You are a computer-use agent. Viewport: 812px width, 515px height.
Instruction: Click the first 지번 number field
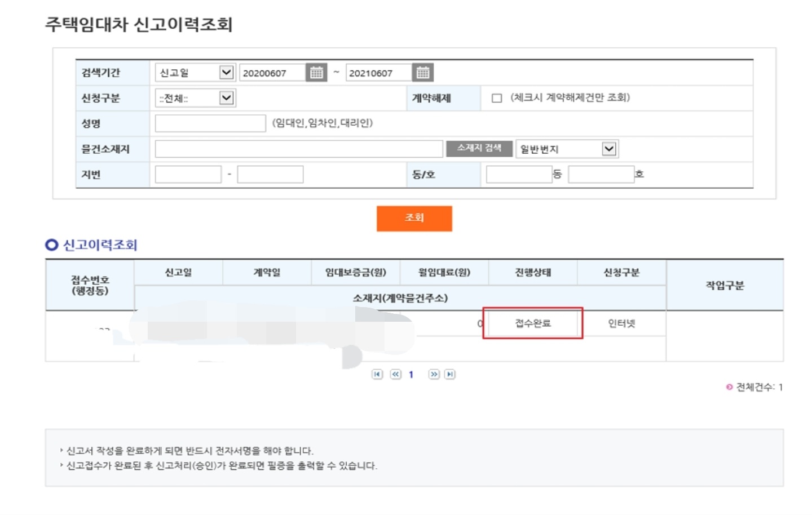pos(188,174)
